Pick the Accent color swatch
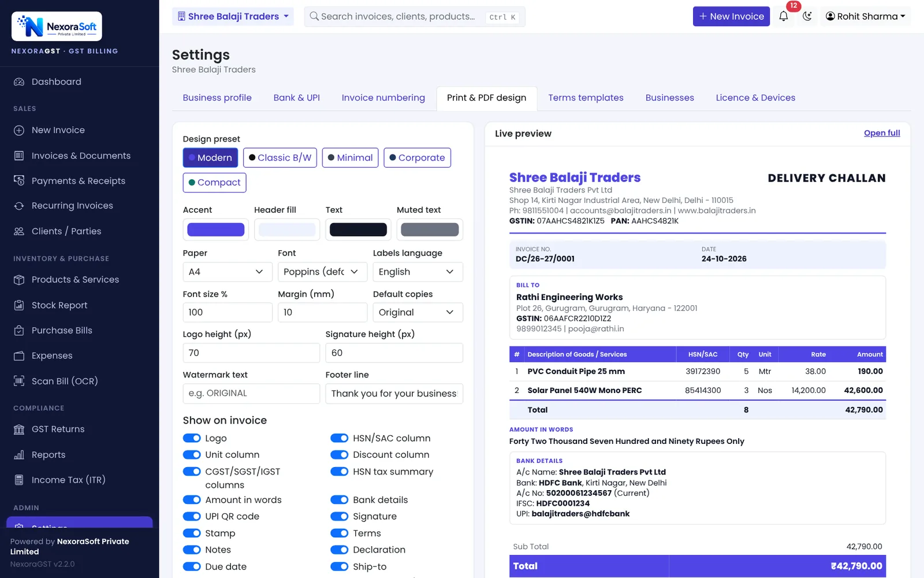 point(216,229)
